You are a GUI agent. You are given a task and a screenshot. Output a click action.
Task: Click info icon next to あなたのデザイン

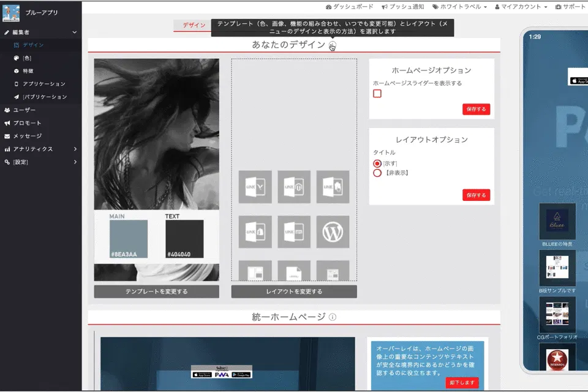(x=332, y=45)
